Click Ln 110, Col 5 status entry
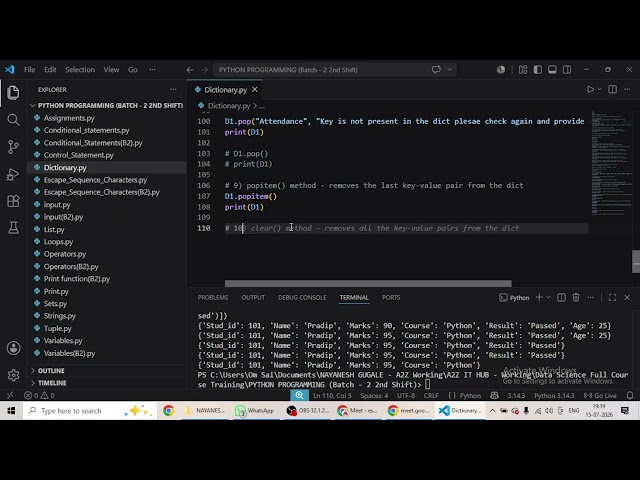This screenshot has width=640, height=480. coord(332,396)
